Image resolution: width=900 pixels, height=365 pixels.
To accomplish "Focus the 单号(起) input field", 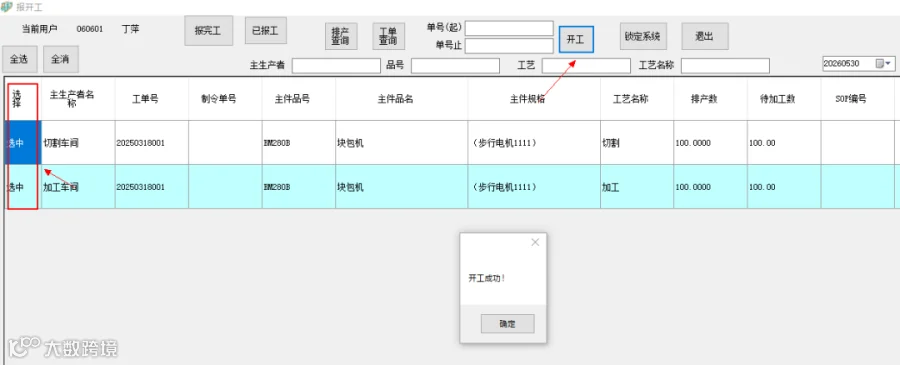I will click(509, 28).
